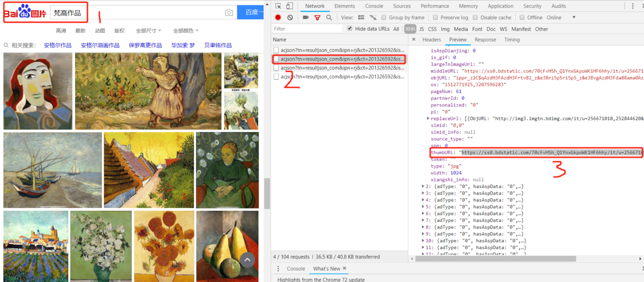Toggle the device toolbar icon

(x=290, y=6)
